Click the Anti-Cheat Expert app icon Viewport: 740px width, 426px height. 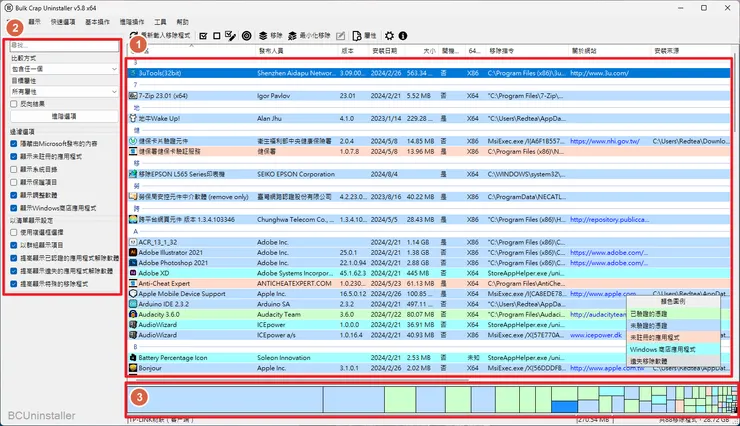pos(133,284)
